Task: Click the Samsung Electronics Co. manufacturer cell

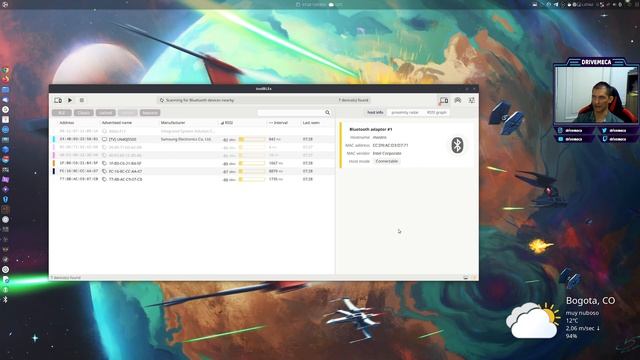Action: [x=186, y=139]
